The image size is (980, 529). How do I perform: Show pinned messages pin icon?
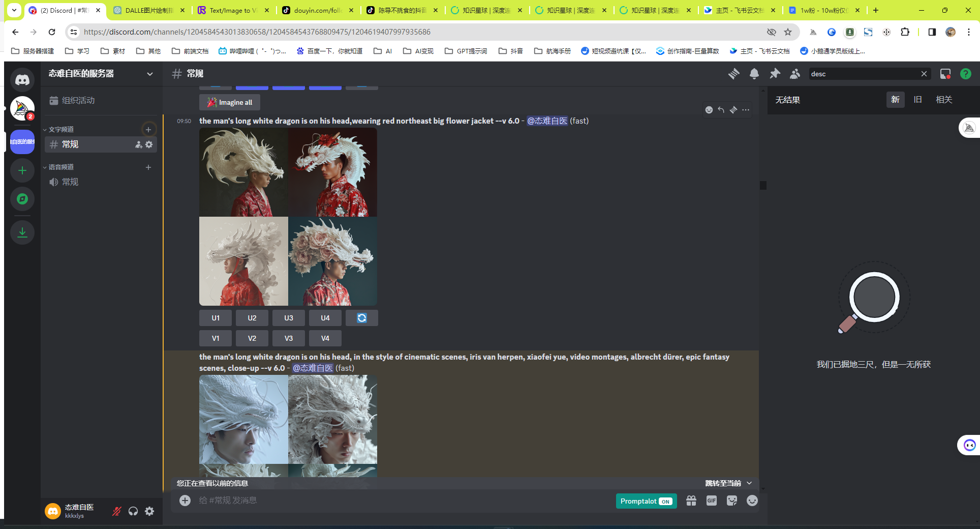[x=775, y=74]
